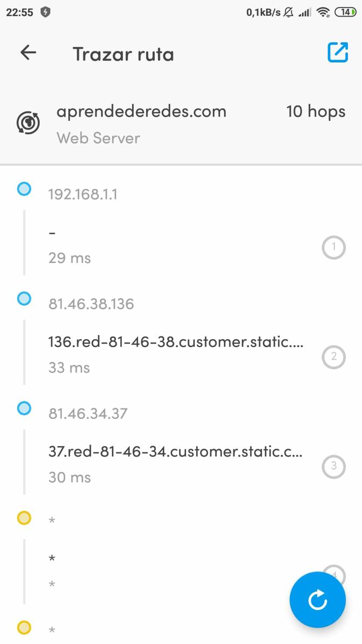Viewport: 362px width, 644px height.
Task: Open the external share icon beside Trazar ruta
Action: click(337, 52)
